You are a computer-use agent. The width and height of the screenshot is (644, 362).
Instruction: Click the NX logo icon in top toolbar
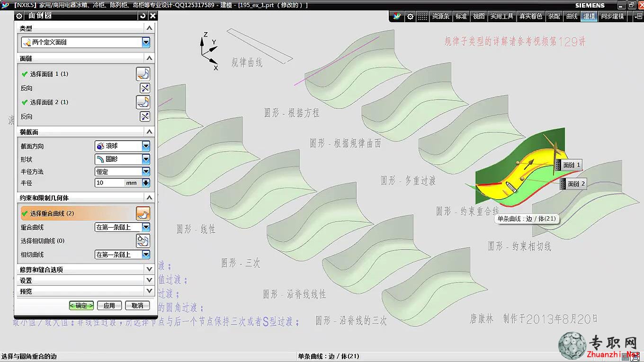pyautogui.click(x=397, y=16)
